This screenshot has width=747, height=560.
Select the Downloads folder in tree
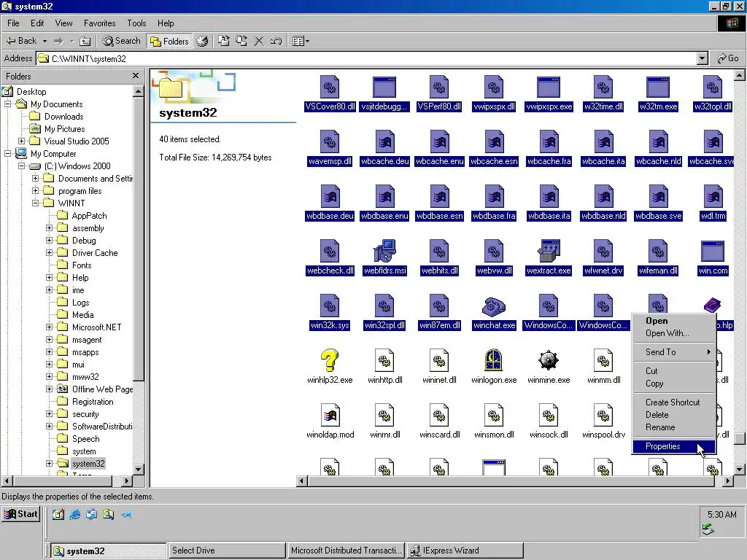tap(64, 117)
